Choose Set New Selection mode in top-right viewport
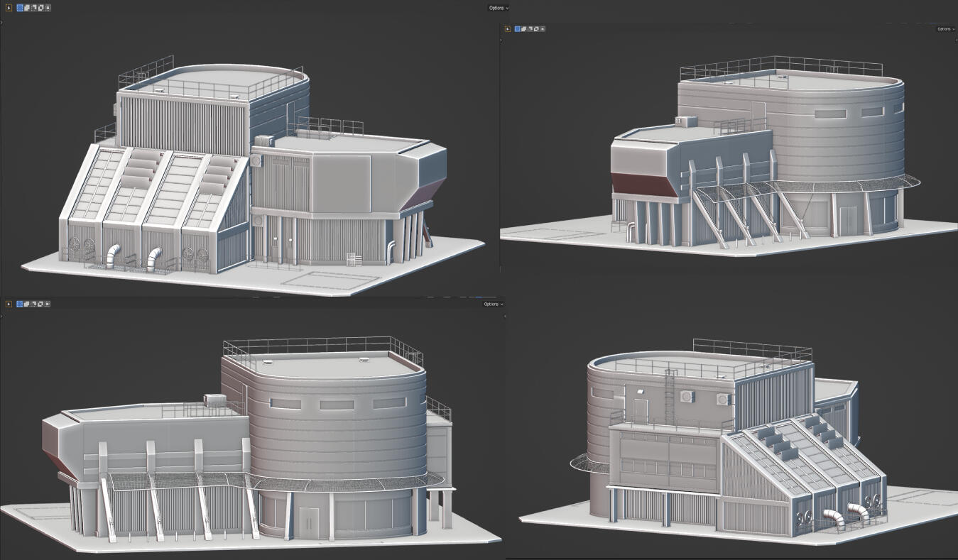 click(x=518, y=29)
